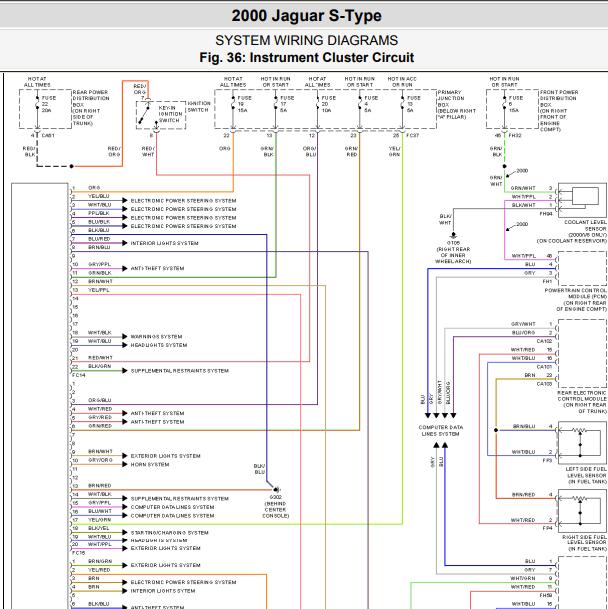This screenshot has width=608, height=609.
Task: Click the "2000 Jaguar S-Type" title
Action: click(307, 16)
